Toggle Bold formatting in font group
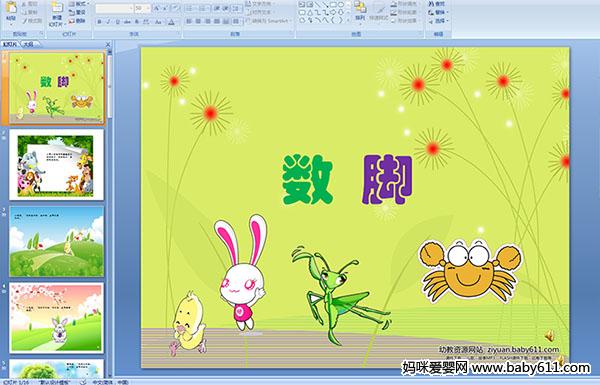The width and height of the screenshot is (600, 385). pyautogui.click(x=99, y=22)
